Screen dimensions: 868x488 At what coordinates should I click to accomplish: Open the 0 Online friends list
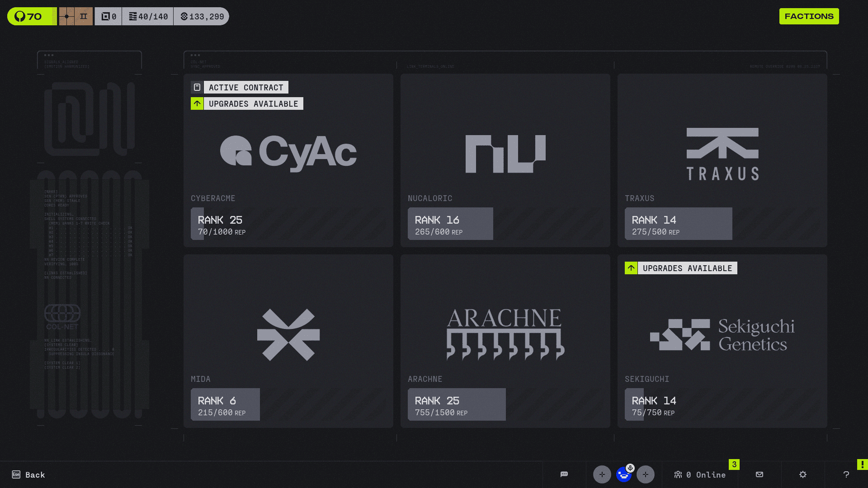click(700, 474)
